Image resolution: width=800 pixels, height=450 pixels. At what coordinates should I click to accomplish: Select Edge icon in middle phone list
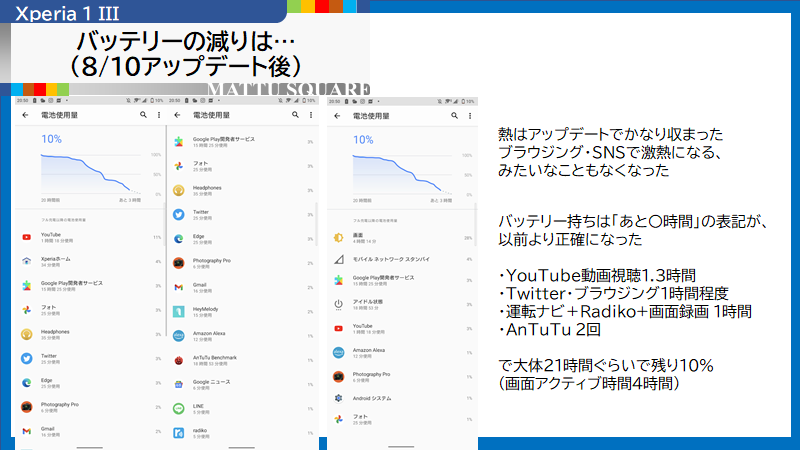coord(179,239)
